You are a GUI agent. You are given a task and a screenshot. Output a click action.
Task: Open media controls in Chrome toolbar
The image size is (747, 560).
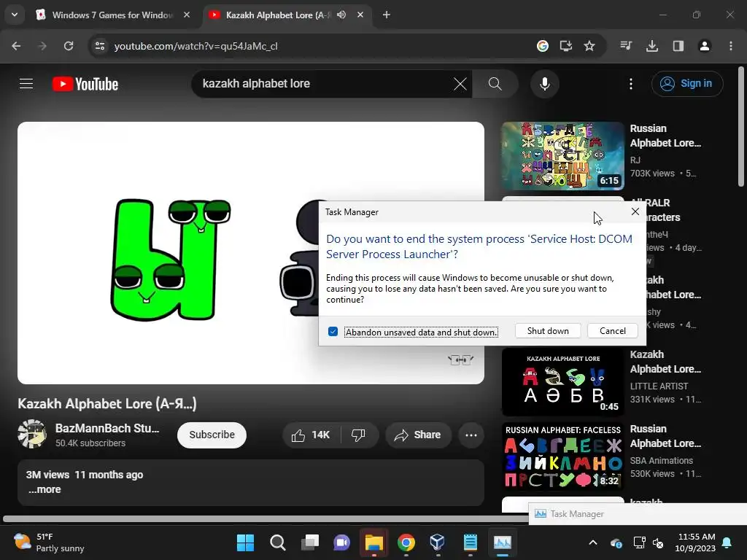coord(626,46)
